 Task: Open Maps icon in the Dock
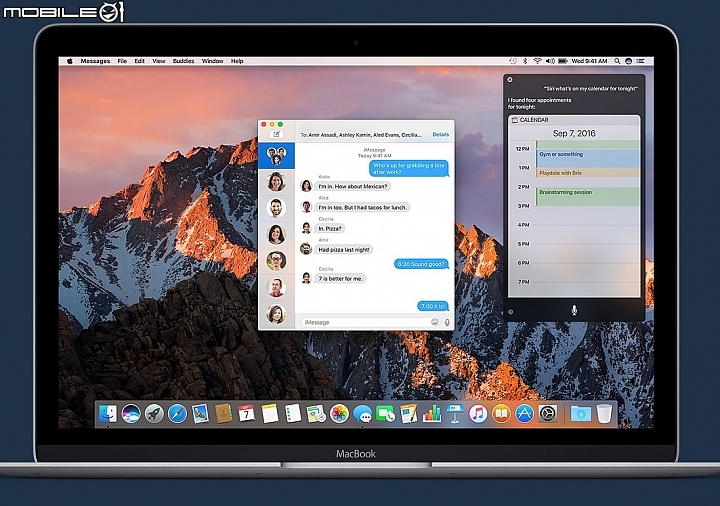pyautogui.click(x=316, y=414)
